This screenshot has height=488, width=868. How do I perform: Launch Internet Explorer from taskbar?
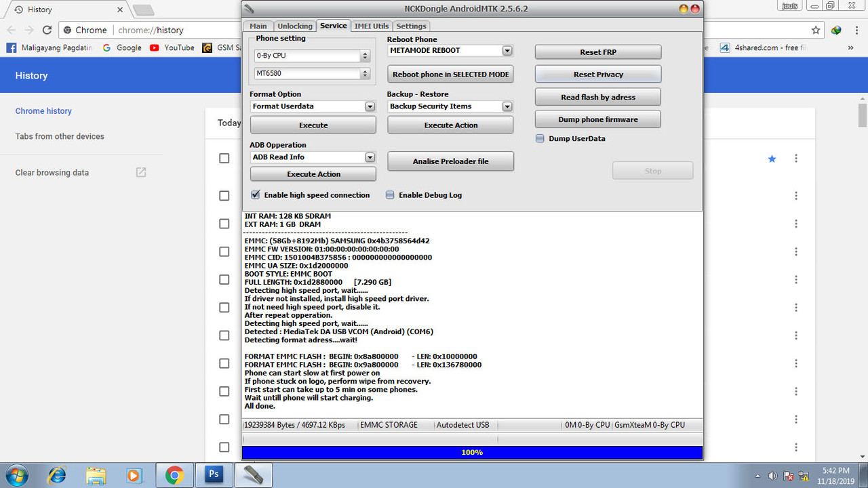point(57,474)
